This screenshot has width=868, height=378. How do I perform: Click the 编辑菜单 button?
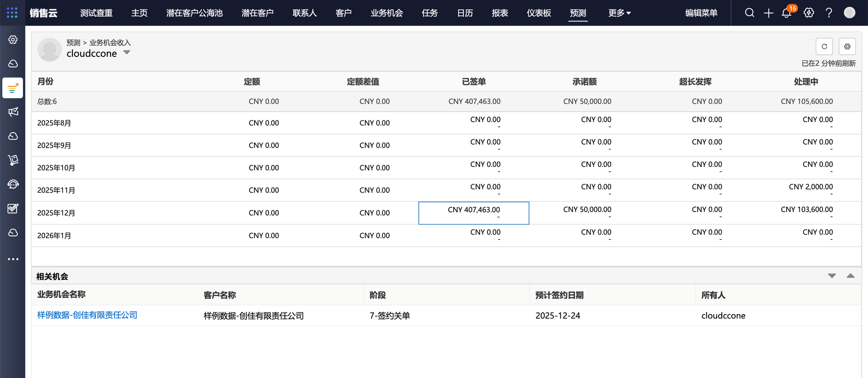click(x=701, y=13)
